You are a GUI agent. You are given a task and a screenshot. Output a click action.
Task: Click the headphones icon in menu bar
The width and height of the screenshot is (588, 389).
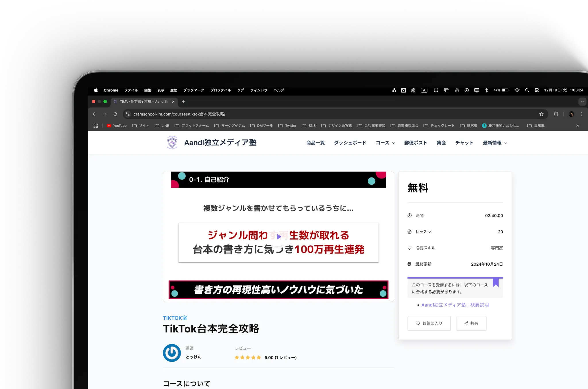tap(436, 90)
